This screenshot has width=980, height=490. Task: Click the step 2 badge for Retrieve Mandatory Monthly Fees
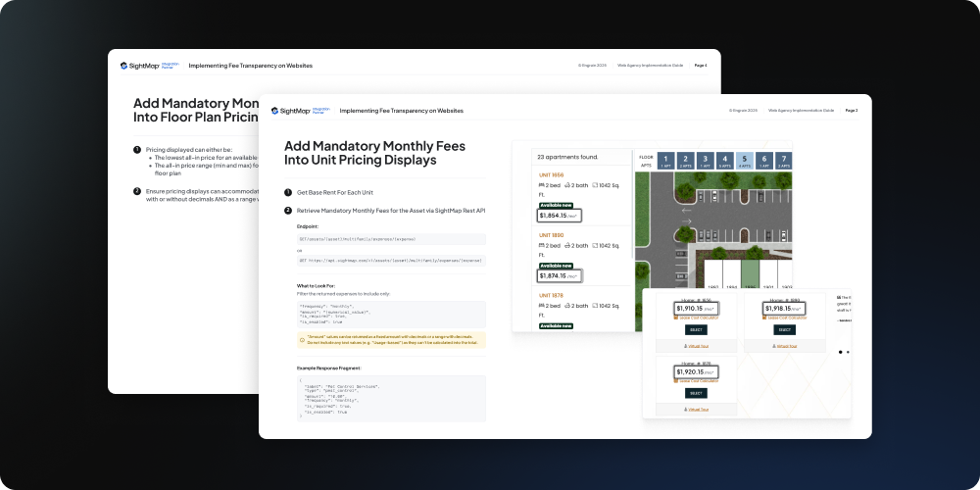click(x=288, y=211)
